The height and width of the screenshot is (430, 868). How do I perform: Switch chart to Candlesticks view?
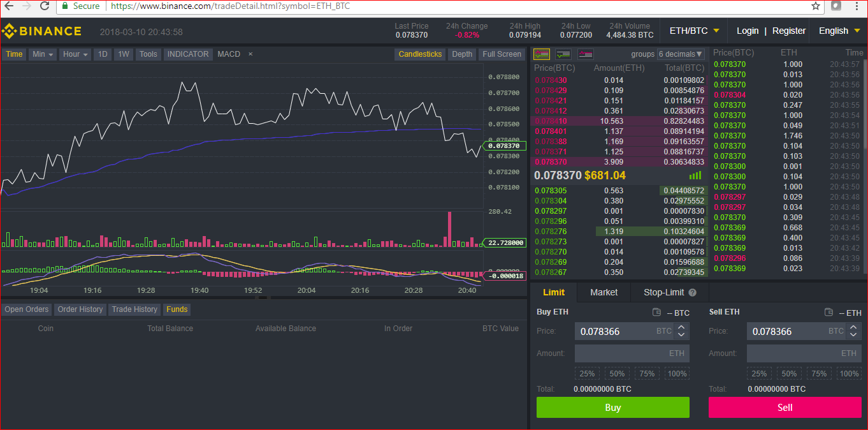[420, 54]
